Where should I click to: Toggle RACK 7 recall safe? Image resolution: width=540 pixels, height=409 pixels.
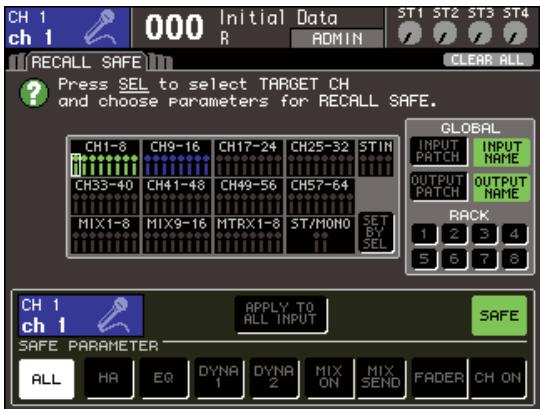(x=484, y=259)
